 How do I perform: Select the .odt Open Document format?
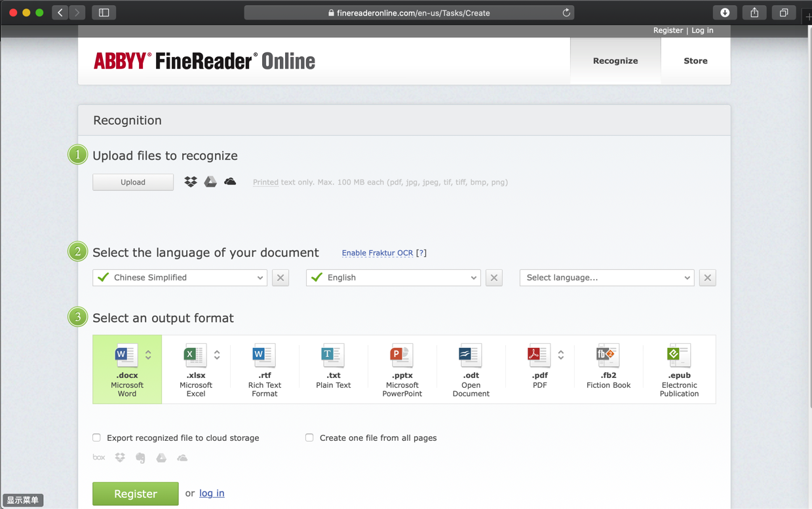point(471,369)
